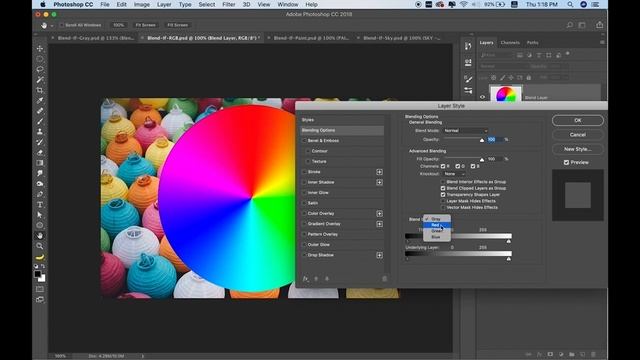Click the search icon in options bar
640x360 pixels.
[569, 25]
